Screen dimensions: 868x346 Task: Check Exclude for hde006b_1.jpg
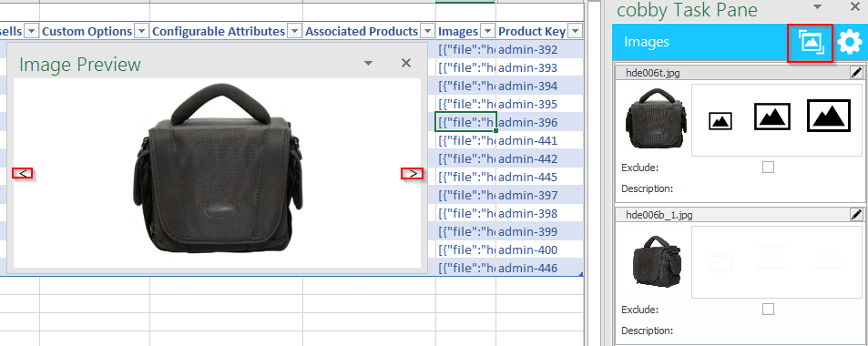[768, 309]
